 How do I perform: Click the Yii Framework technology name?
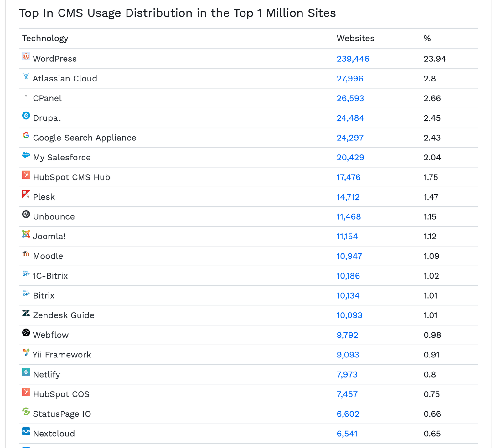point(62,355)
